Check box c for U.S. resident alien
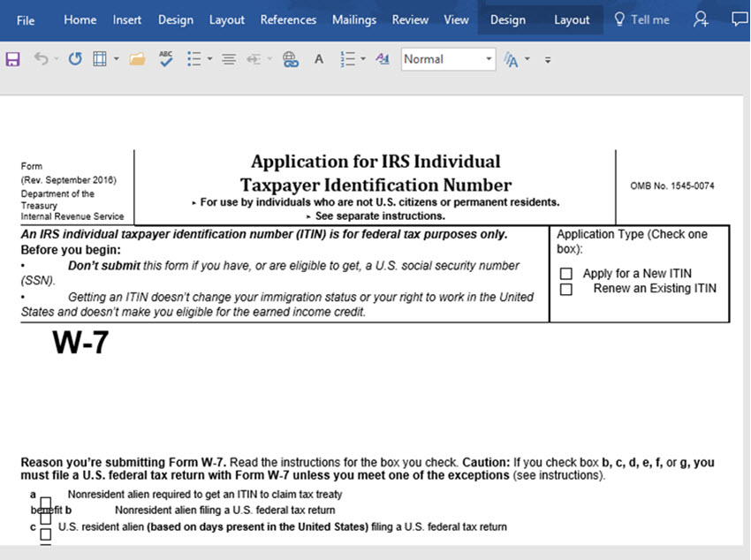Image resolution: width=751 pixels, height=560 pixels. pos(45,534)
